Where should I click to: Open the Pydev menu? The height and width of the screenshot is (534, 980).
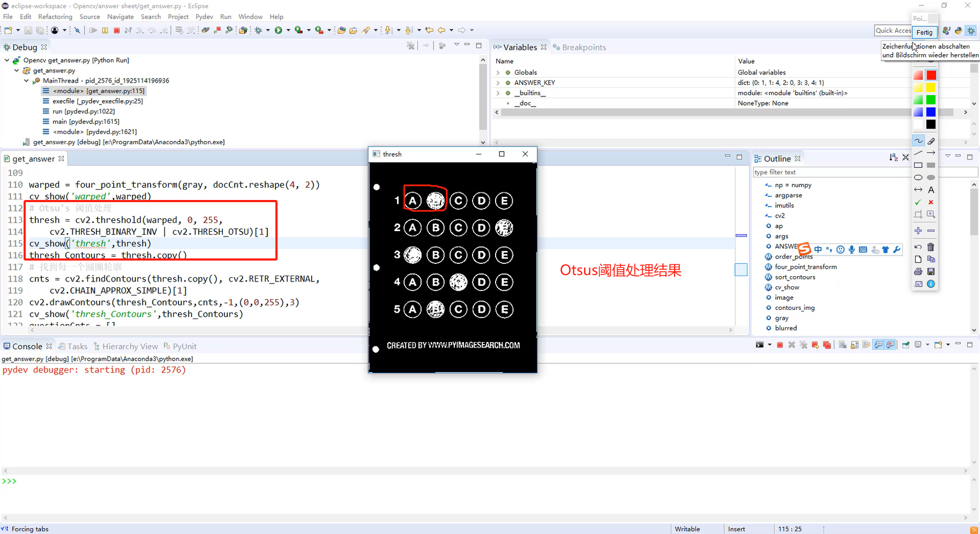click(204, 17)
